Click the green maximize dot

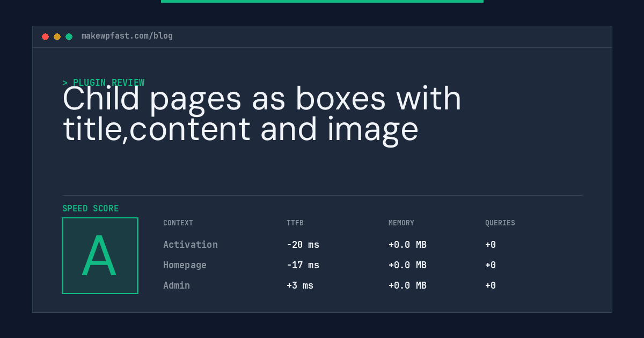click(x=69, y=36)
